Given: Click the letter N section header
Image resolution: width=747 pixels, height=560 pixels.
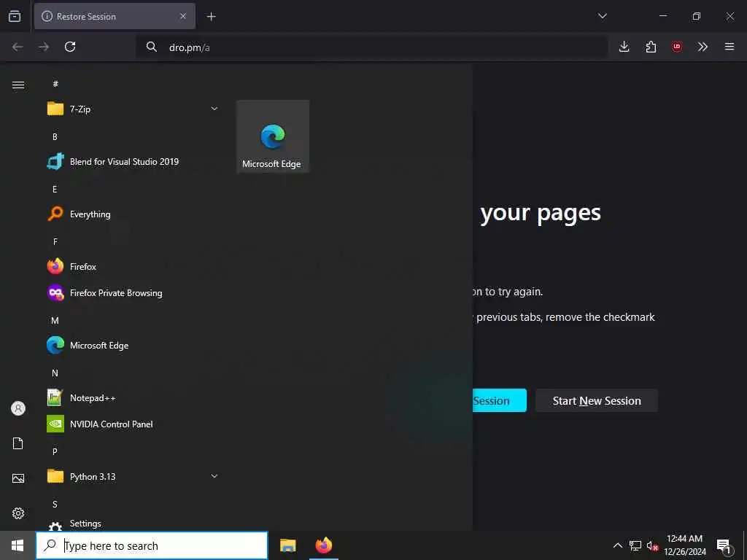Looking at the screenshot, I should click(55, 373).
